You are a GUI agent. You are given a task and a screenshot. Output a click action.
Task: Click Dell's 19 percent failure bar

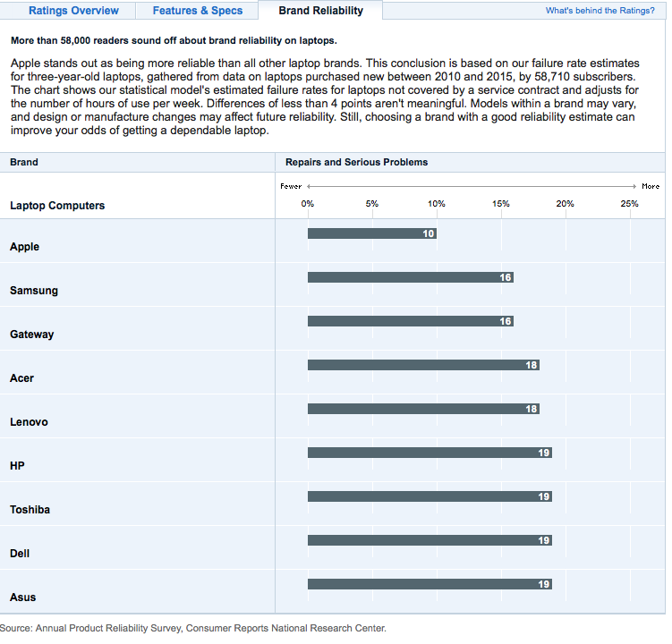430,540
